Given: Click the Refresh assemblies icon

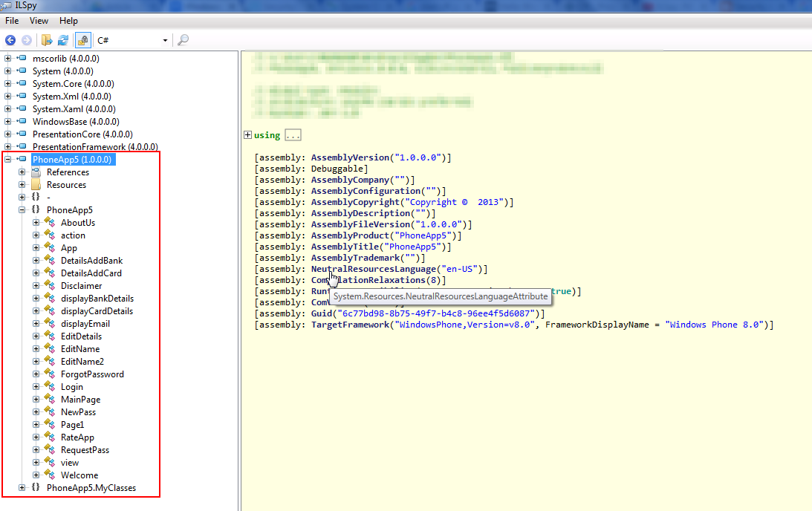Looking at the screenshot, I should point(63,40).
